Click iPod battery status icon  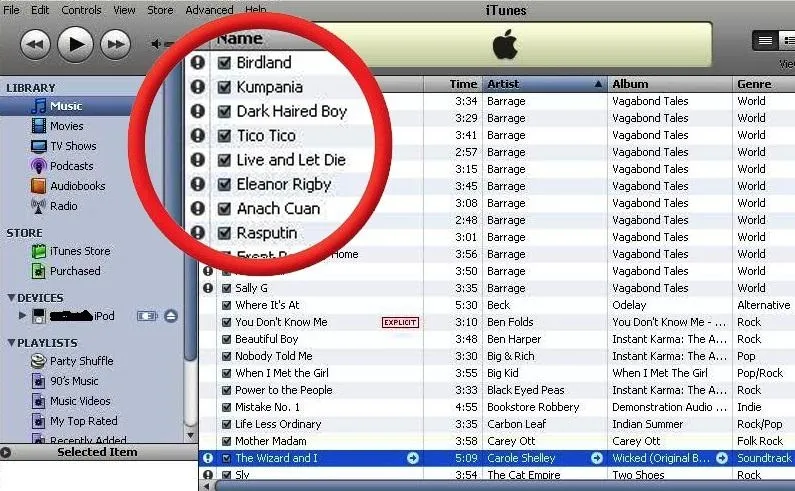click(x=147, y=316)
